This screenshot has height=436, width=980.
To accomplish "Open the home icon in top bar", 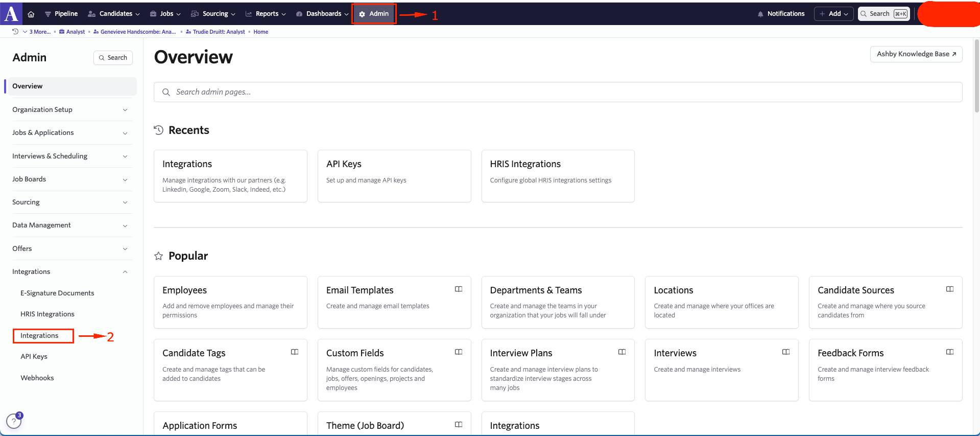I will coord(31,14).
